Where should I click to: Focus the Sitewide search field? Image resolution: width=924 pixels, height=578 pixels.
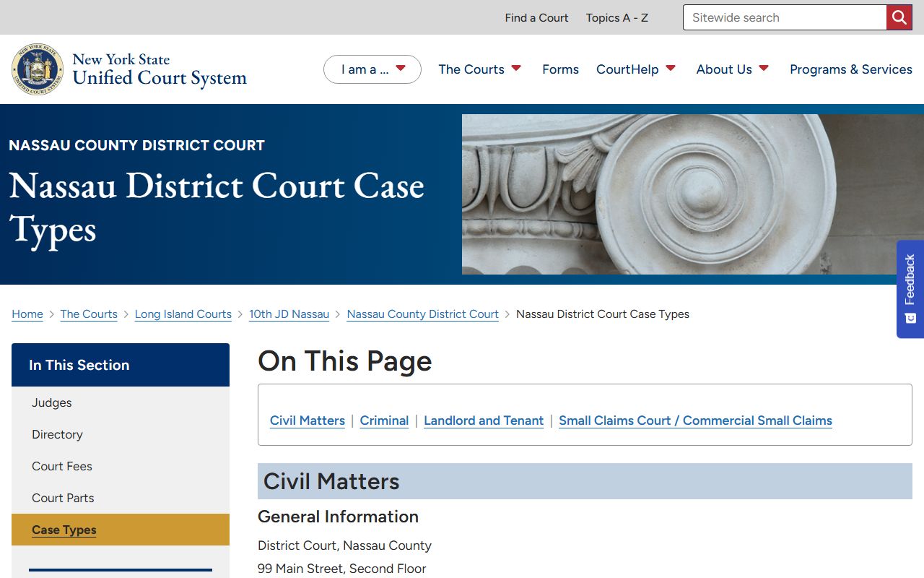785,17
